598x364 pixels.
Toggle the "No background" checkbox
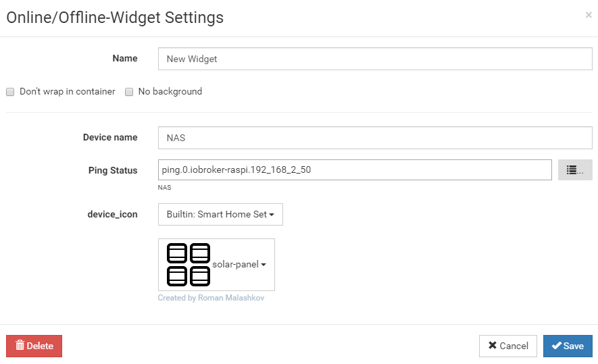point(129,92)
